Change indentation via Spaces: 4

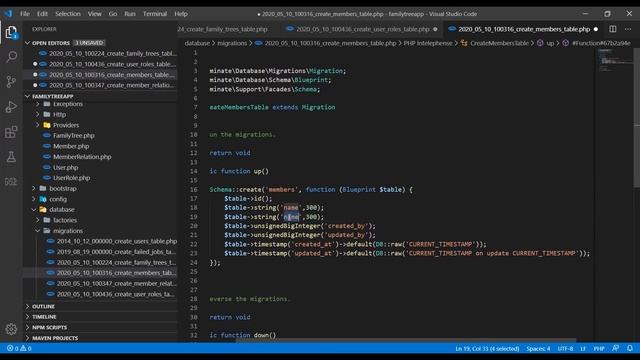(538, 349)
